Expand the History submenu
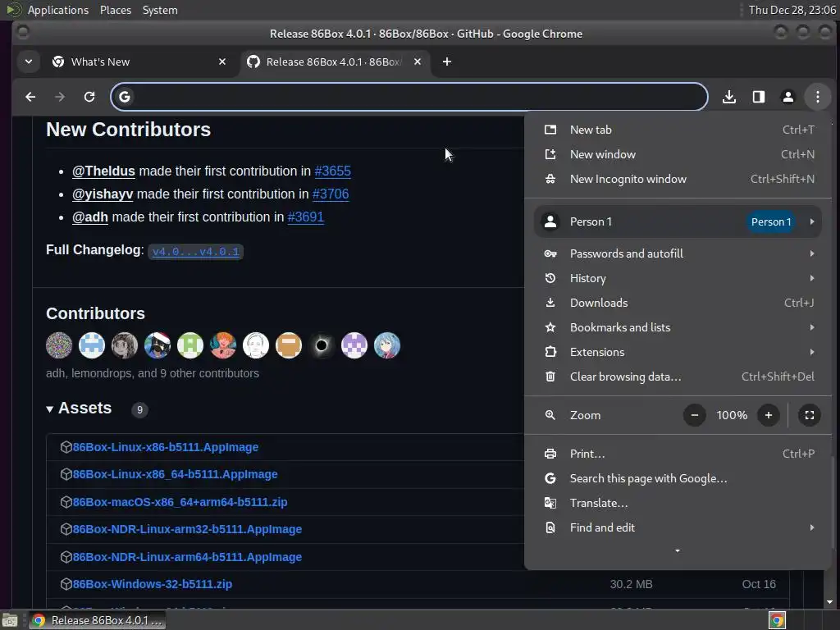Screen dimensions: 840x630 (678, 278)
